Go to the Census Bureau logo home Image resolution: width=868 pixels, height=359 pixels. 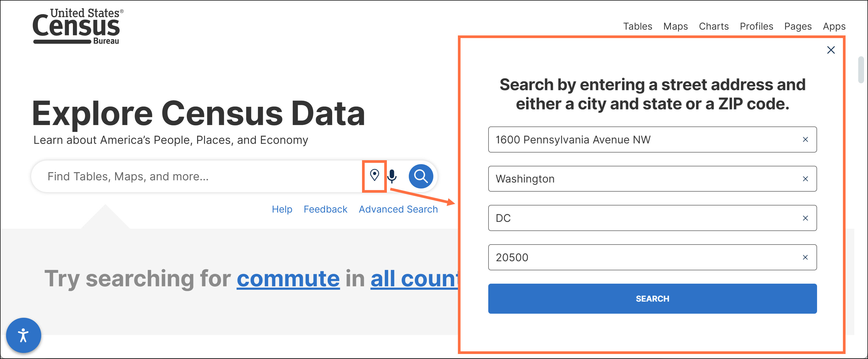click(x=78, y=26)
